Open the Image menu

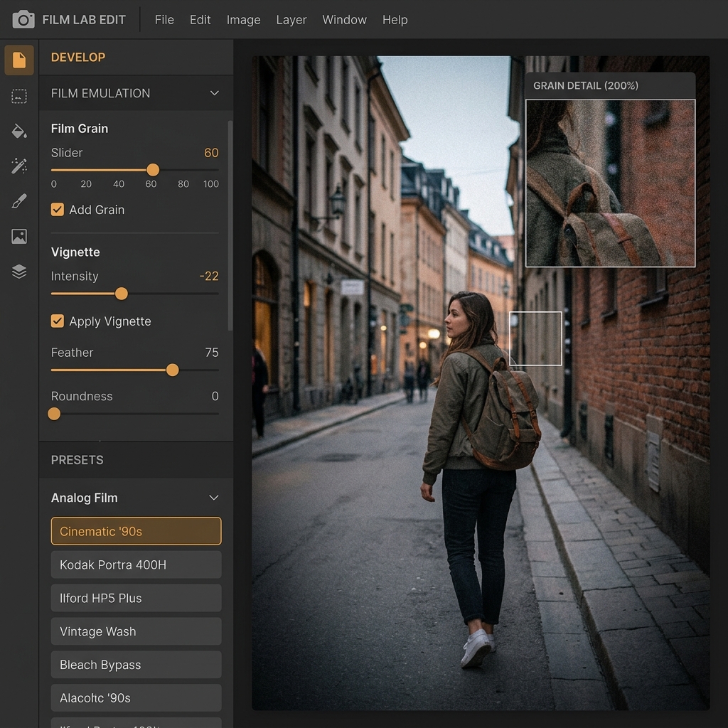click(243, 19)
